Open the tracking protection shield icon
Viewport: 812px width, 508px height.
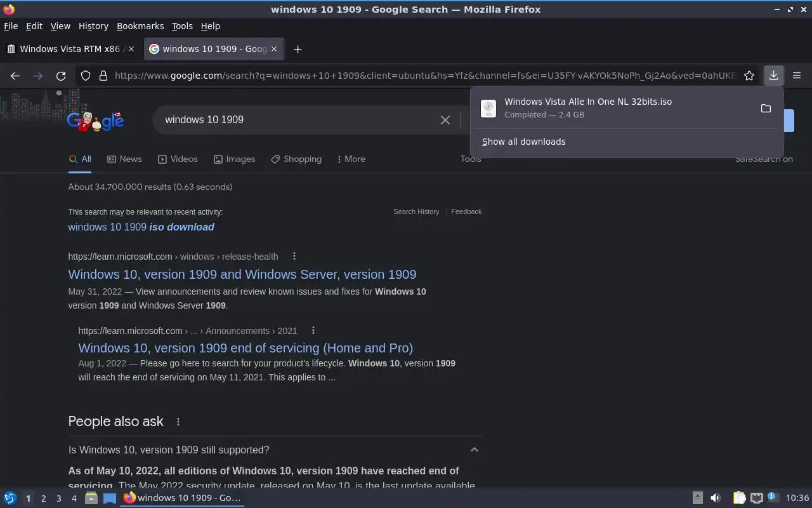(86, 76)
